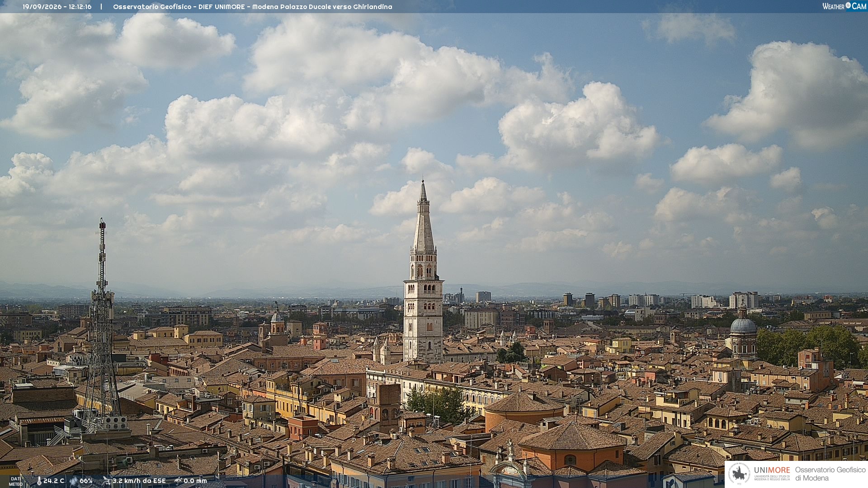
Task: Click the Osservatorio Geofisico di Modena banner text
Action: [x=830, y=474]
